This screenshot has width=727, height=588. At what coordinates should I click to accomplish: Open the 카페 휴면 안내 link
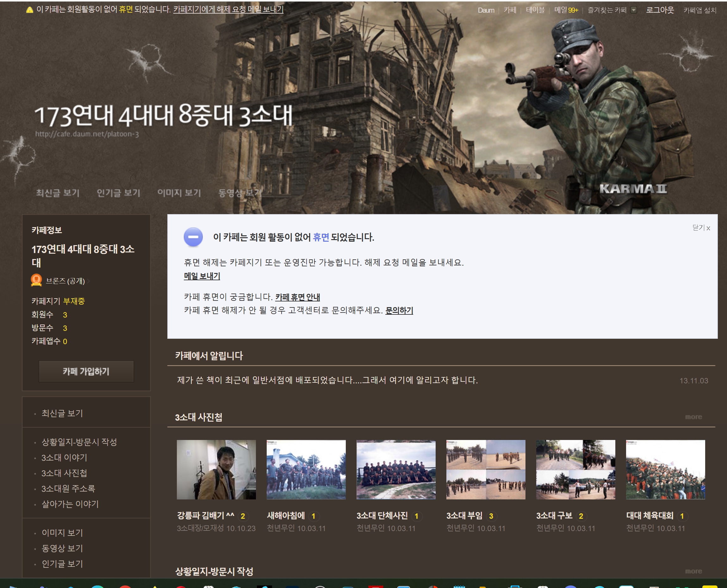[297, 297]
